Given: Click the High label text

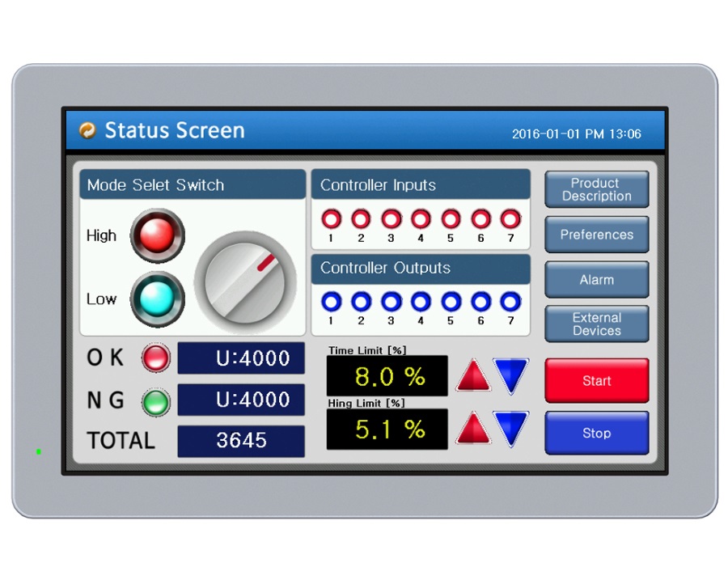Looking at the screenshot, I should (101, 235).
